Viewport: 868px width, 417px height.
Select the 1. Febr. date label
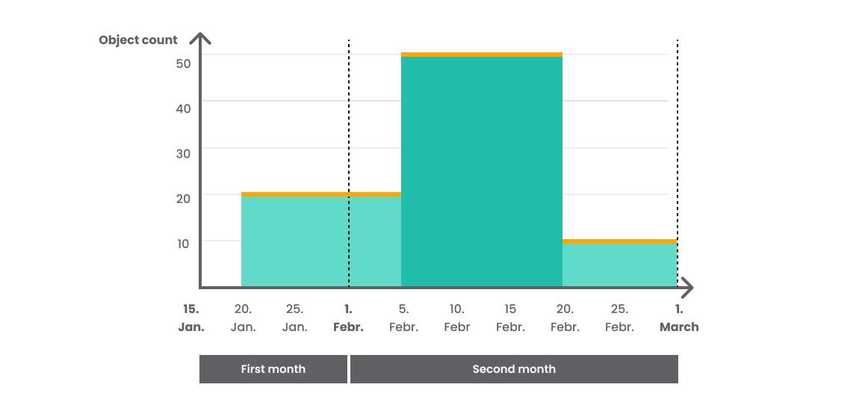click(348, 318)
